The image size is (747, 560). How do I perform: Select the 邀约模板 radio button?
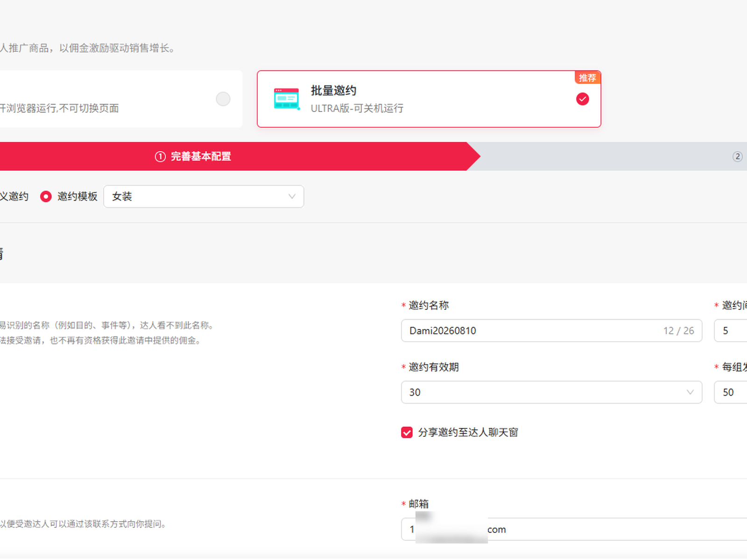pyautogui.click(x=46, y=196)
